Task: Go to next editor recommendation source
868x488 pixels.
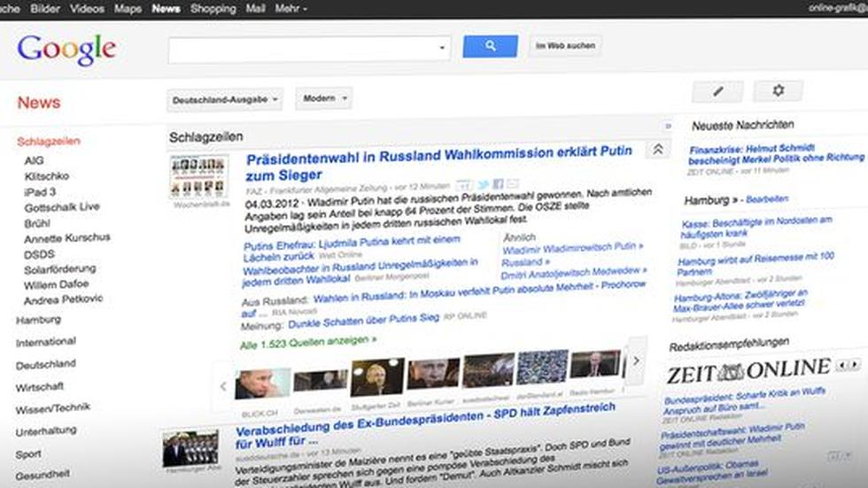Action: pyautogui.click(x=855, y=365)
